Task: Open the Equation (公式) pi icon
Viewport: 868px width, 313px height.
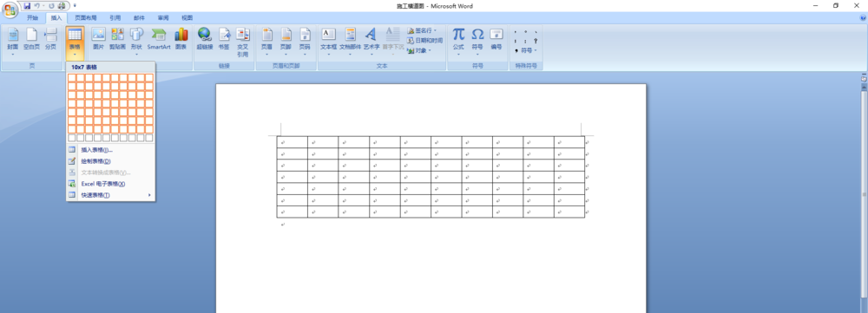Action: click(458, 40)
